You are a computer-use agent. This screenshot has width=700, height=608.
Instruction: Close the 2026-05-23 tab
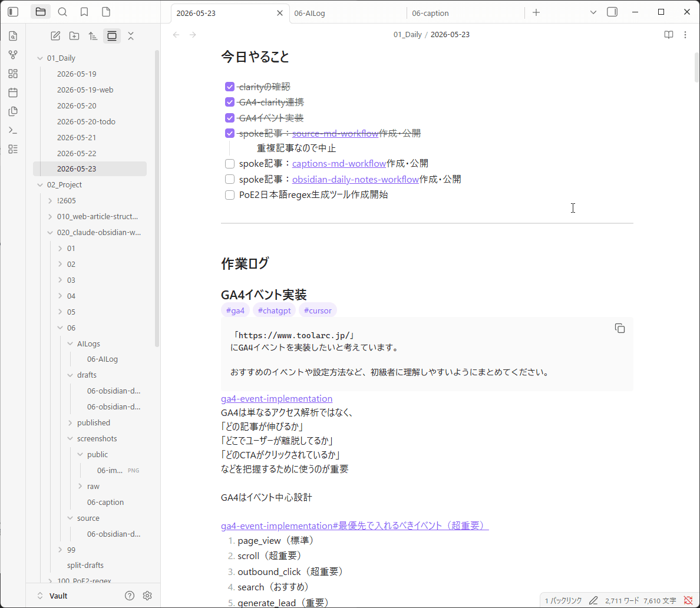280,13
